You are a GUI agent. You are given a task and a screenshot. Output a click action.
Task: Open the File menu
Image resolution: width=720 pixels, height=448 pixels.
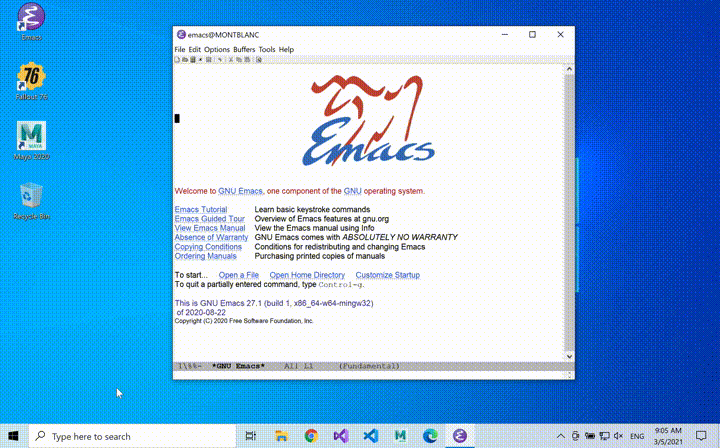[x=180, y=49]
